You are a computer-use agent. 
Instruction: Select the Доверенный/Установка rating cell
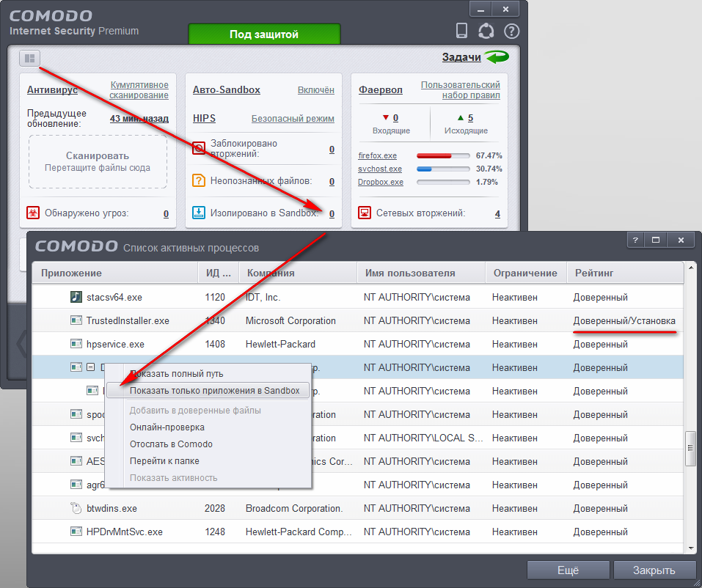(624, 321)
